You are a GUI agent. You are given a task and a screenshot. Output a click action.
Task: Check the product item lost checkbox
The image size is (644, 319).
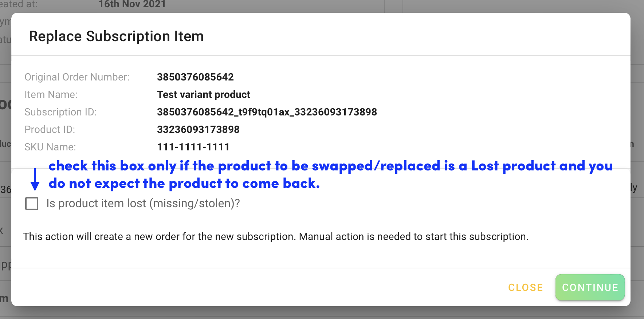tap(32, 204)
